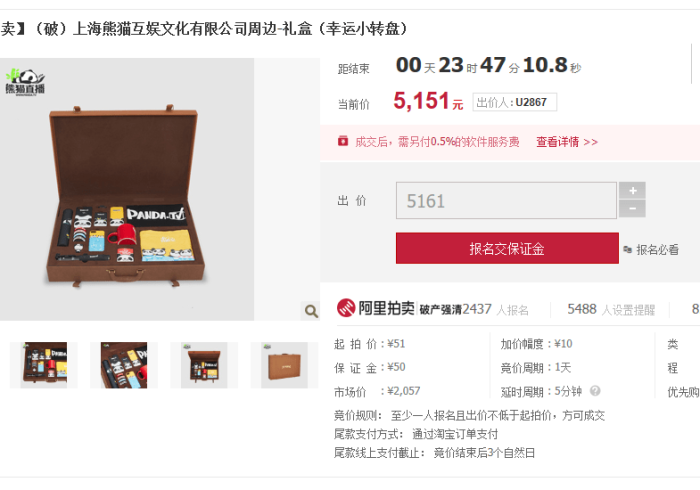Click the main product gift box image
Image resolution: width=700 pixels, height=490 pixels.
[127, 189]
